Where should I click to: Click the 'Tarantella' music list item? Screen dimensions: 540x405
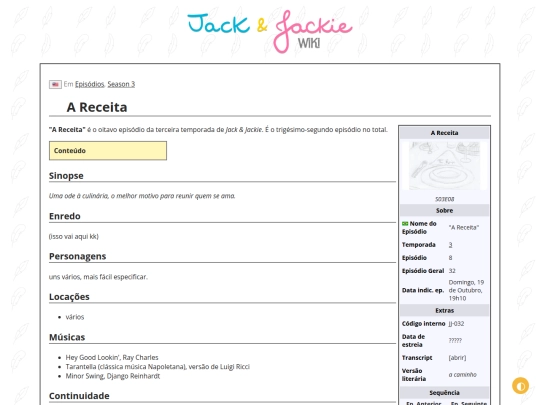coord(157,366)
